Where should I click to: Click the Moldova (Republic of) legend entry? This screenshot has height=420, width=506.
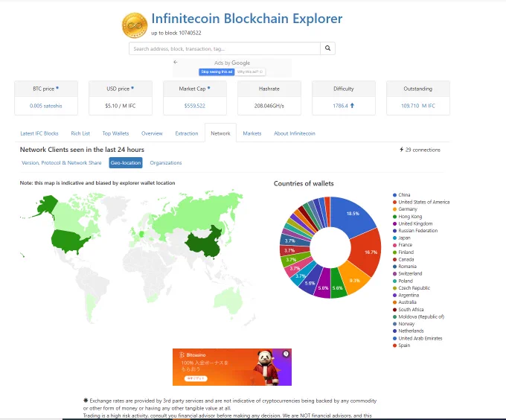(x=418, y=317)
